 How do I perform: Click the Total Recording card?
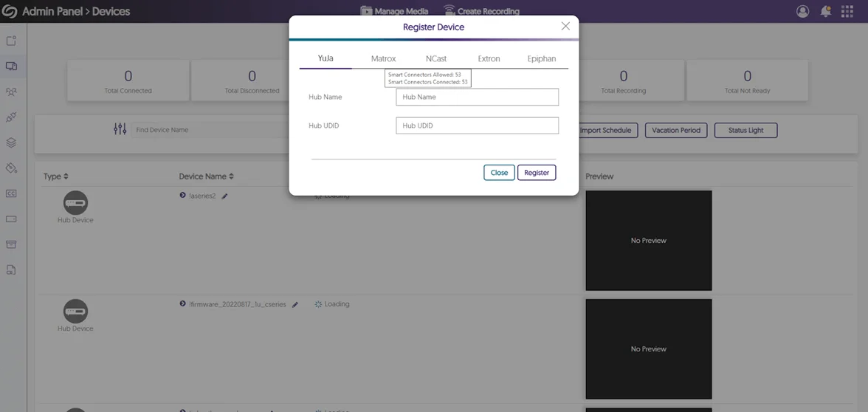(623, 81)
